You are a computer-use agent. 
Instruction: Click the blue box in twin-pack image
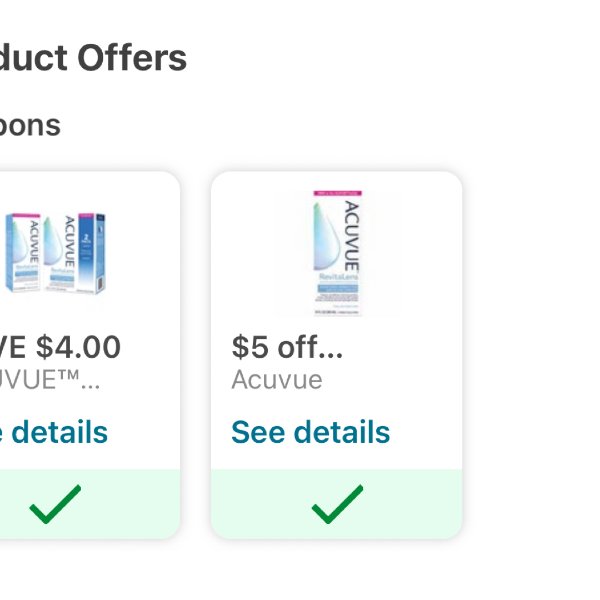[x=91, y=253]
